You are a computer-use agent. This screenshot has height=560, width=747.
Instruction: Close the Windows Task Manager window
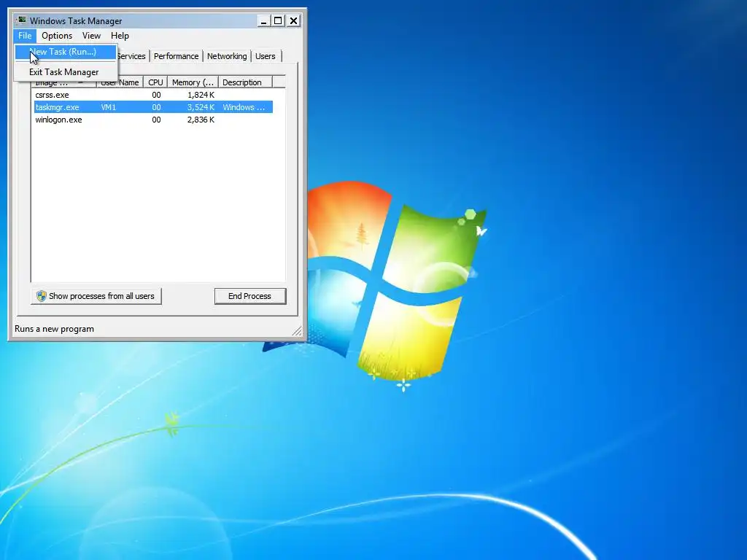(x=294, y=21)
